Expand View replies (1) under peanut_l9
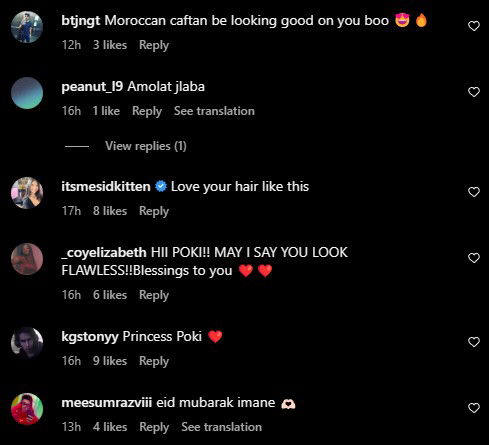The image size is (489, 445). coord(146,146)
